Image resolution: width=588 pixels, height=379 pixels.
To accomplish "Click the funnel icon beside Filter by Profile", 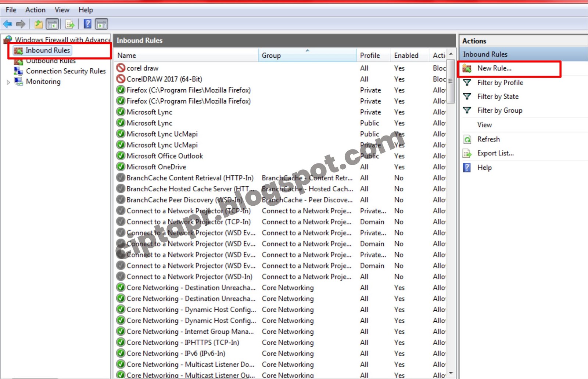I will click(x=467, y=83).
